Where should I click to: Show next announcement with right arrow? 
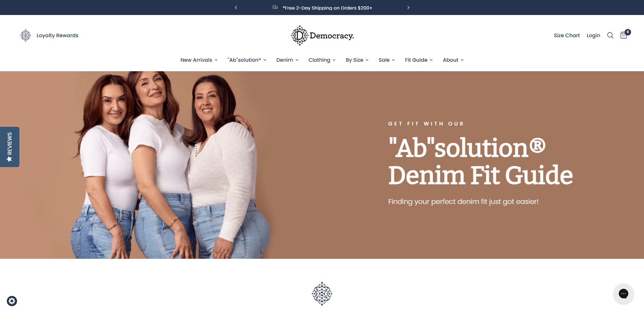408,8
